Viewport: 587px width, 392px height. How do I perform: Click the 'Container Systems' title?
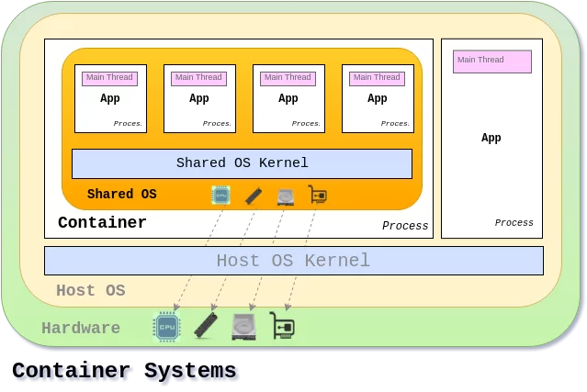pos(124,370)
